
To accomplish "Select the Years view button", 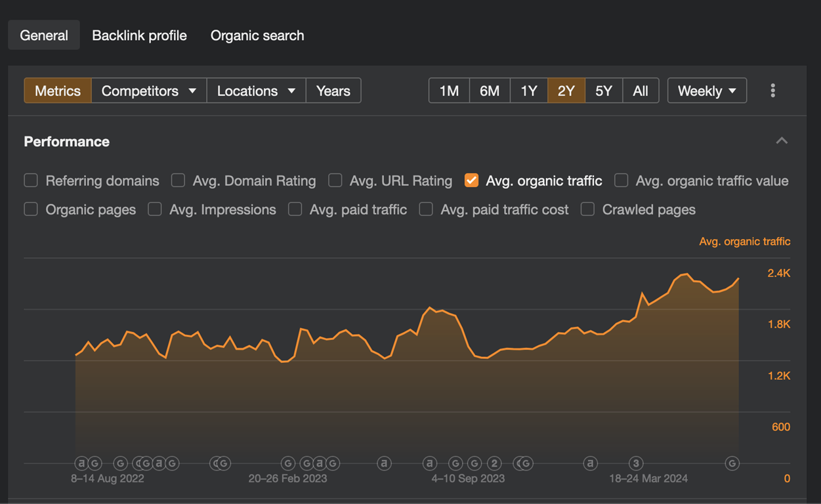I will [x=333, y=91].
